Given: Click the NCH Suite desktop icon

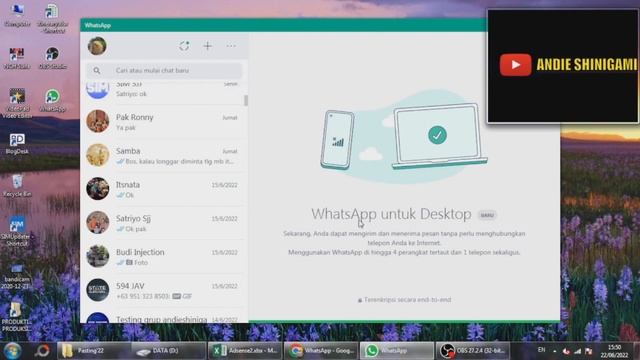Looking at the screenshot, I should pos(17,58).
